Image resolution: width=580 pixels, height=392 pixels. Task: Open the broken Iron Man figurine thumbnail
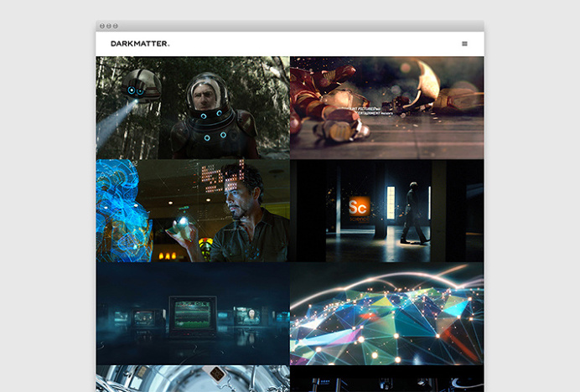(x=387, y=107)
